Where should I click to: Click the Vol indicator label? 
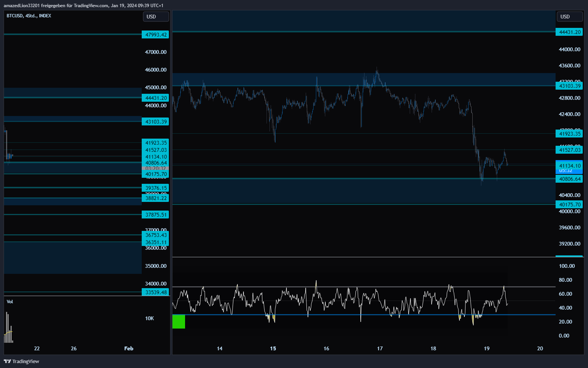click(x=10, y=302)
